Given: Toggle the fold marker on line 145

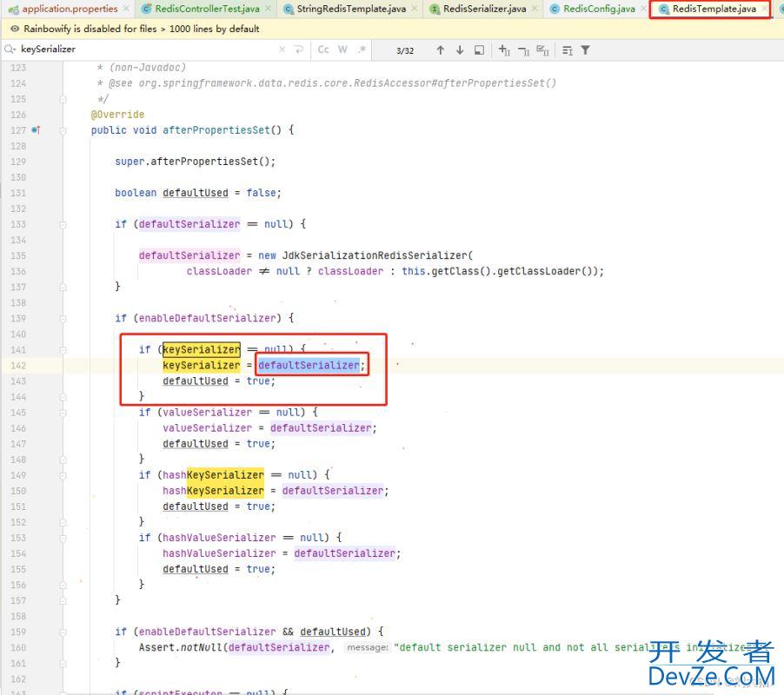Looking at the screenshot, I should 63,413.
